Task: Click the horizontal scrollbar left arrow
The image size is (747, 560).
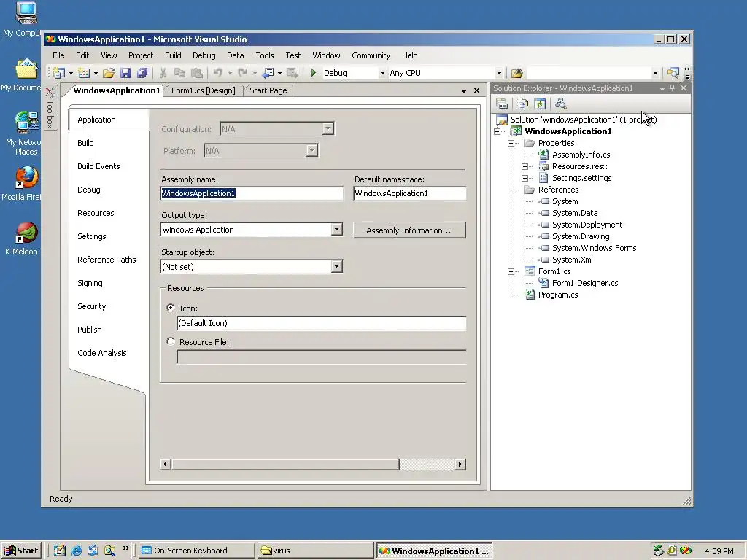Action: click(x=166, y=464)
